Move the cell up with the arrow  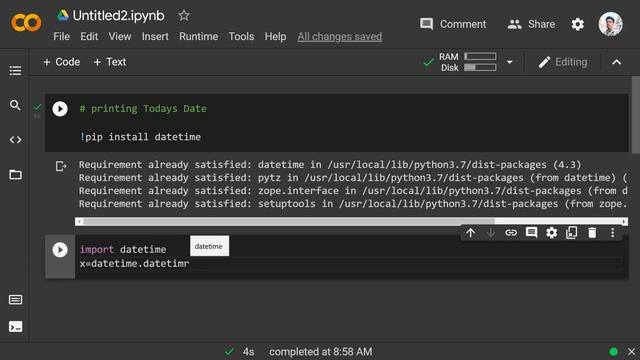tap(471, 233)
